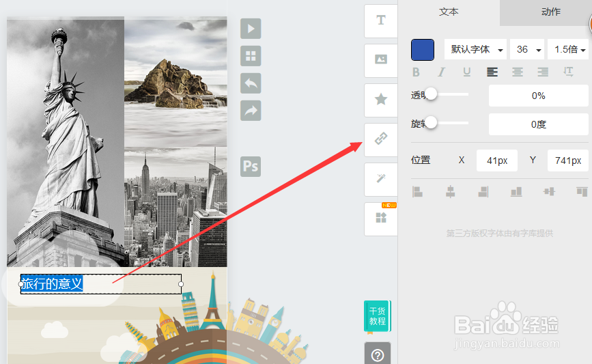The width and height of the screenshot is (592, 364).
Task: Open the NEW components widget tool
Action: (x=381, y=219)
